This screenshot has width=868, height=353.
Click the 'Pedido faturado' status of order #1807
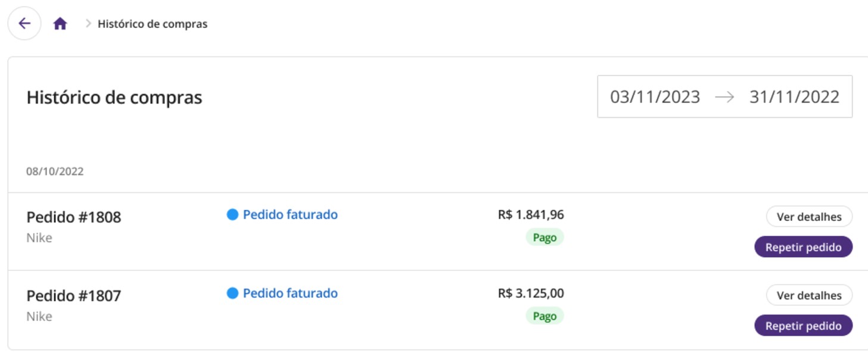(x=290, y=293)
